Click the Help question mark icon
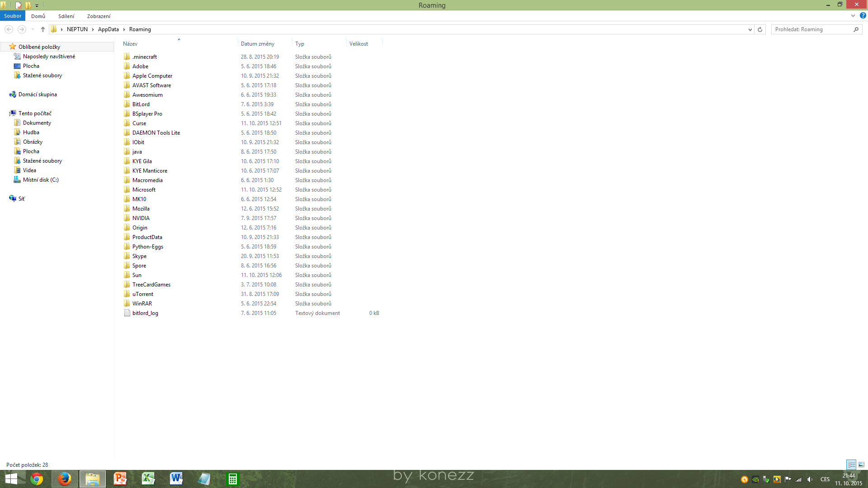 tap(863, 15)
